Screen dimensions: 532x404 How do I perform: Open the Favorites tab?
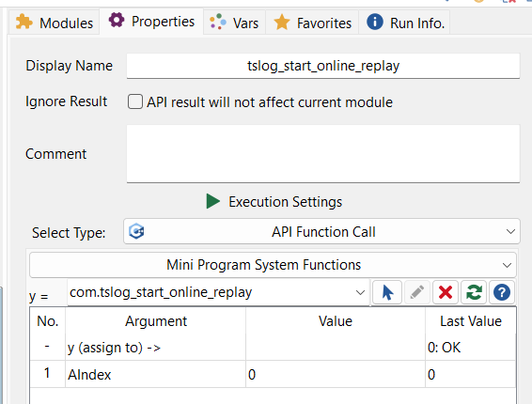(x=312, y=23)
